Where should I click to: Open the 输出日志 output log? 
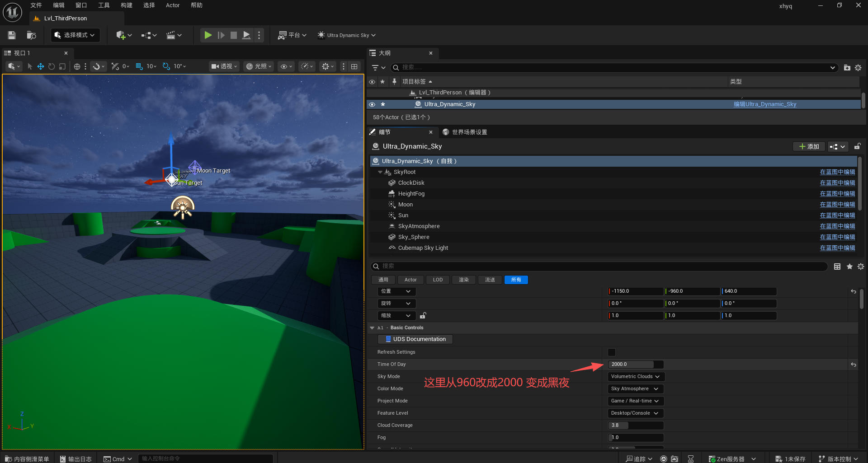[76, 459]
